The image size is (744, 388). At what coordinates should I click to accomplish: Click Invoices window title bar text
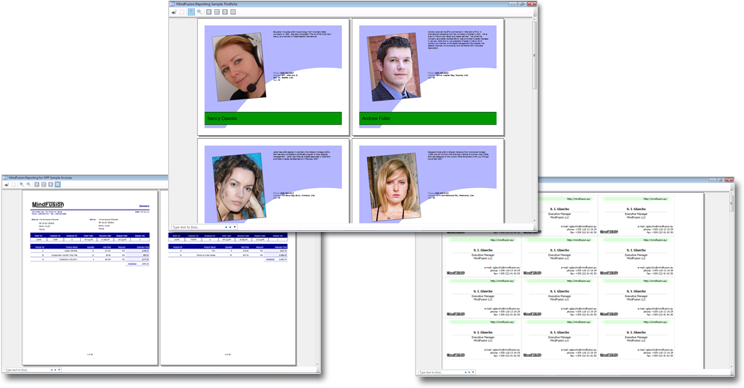[x=41, y=178]
